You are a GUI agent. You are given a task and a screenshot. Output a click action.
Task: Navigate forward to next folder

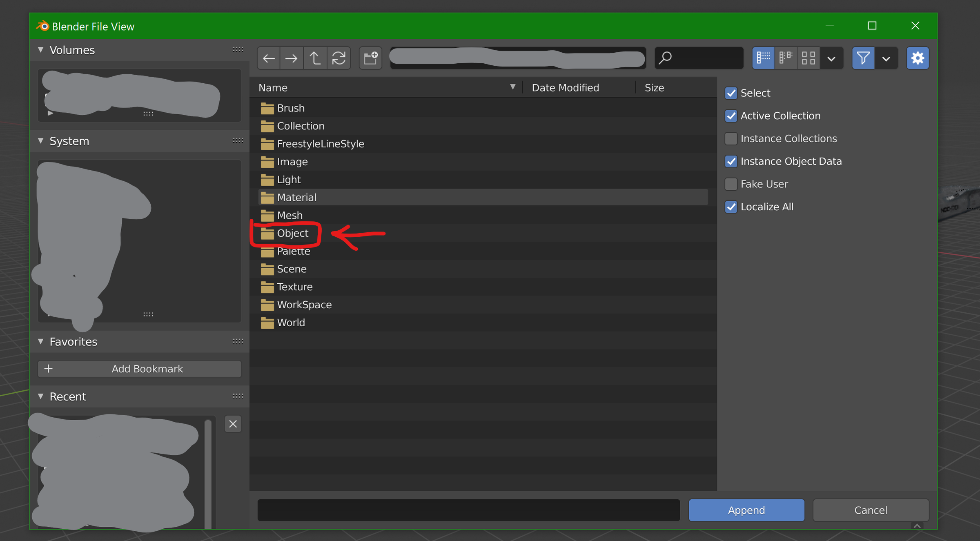coord(291,58)
